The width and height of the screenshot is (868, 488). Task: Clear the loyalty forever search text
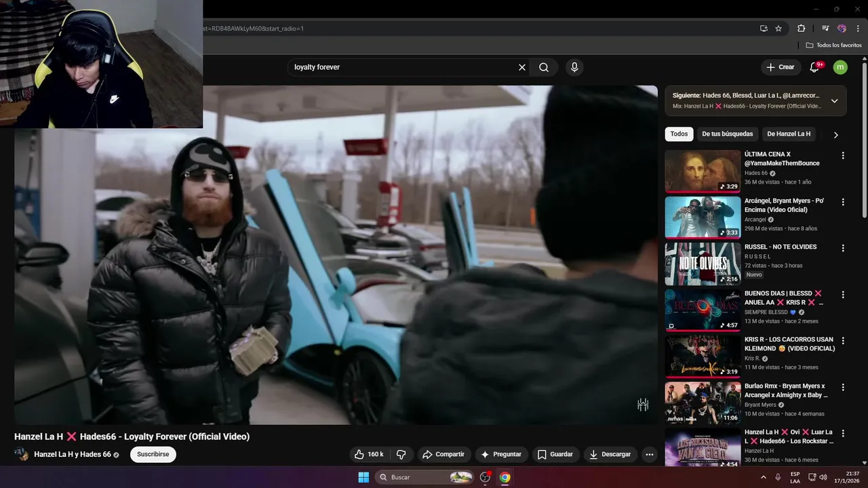522,67
